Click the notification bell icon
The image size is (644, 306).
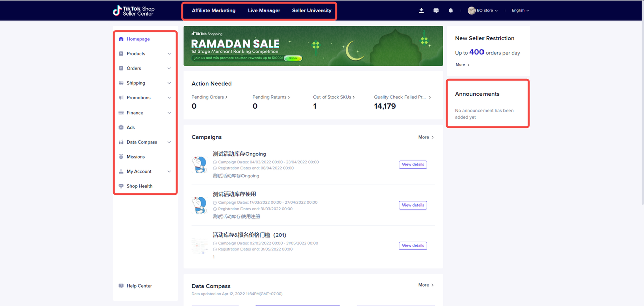tap(451, 10)
